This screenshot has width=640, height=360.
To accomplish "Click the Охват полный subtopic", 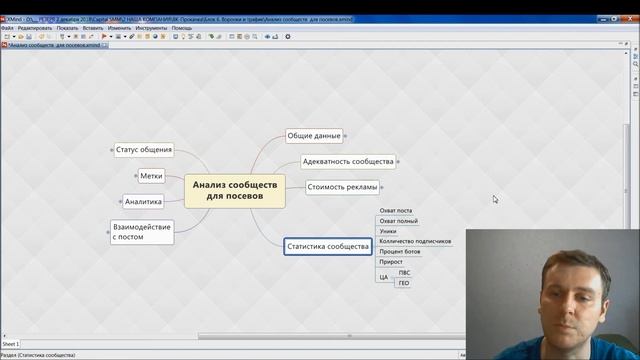I will [398, 221].
